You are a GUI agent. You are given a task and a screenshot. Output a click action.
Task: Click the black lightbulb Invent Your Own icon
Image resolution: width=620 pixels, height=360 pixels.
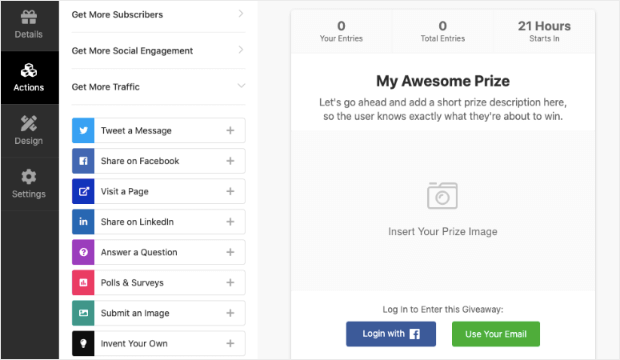[83, 343]
